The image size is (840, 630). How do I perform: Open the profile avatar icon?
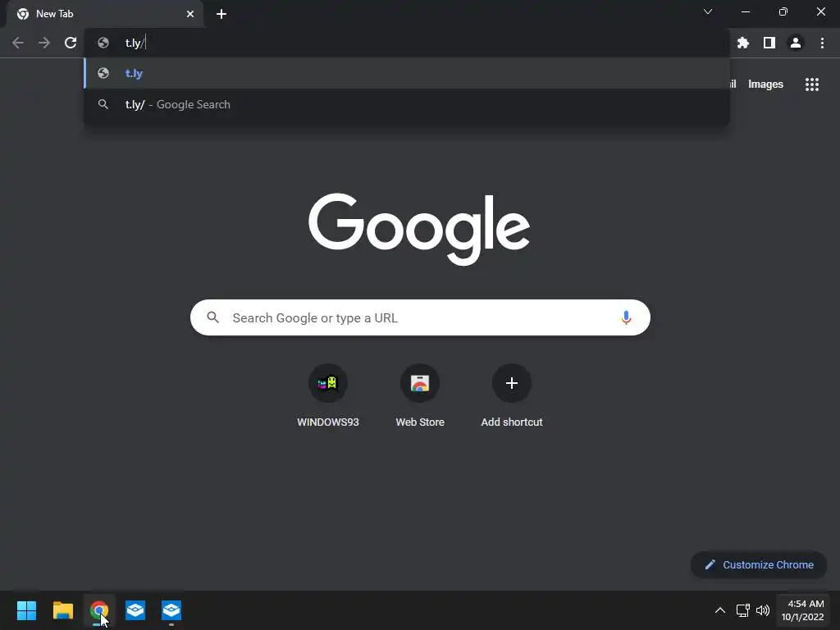(x=796, y=43)
